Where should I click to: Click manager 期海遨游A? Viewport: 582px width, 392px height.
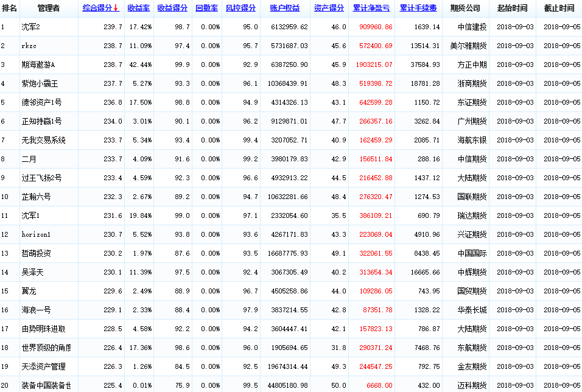[x=38, y=65]
